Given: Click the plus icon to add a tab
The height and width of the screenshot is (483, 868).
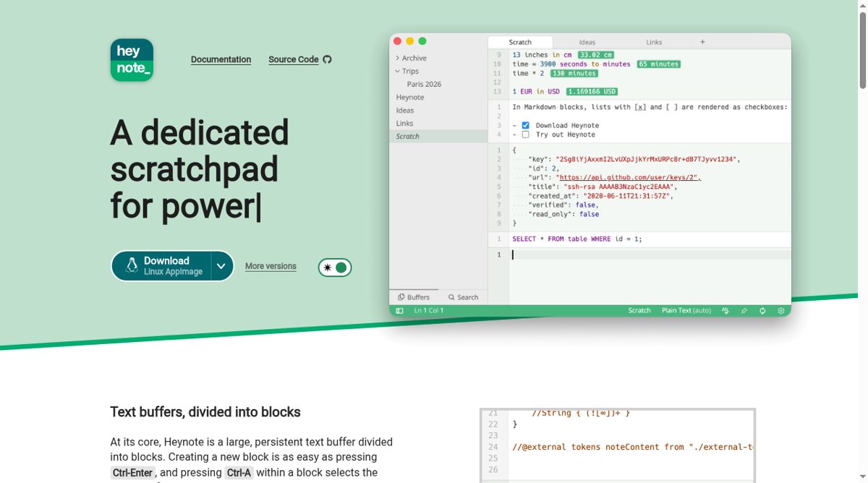Looking at the screenshot, I should (702, 42).
